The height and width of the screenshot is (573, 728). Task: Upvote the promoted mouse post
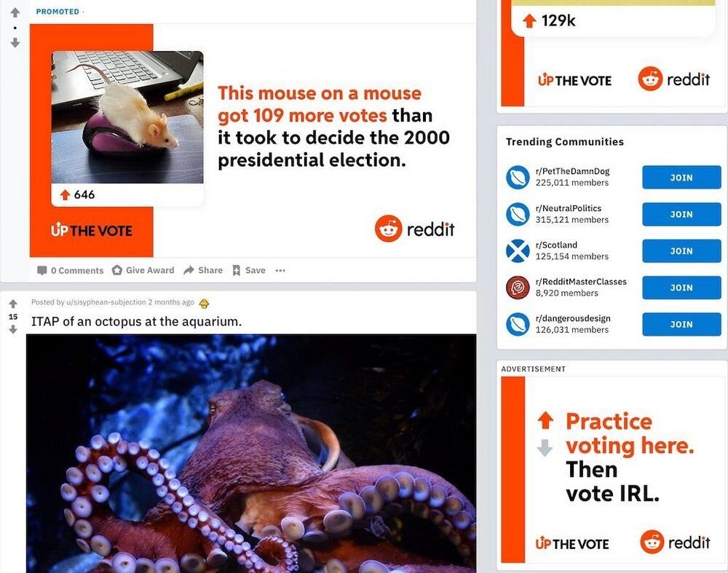click(x=15, y=12)
